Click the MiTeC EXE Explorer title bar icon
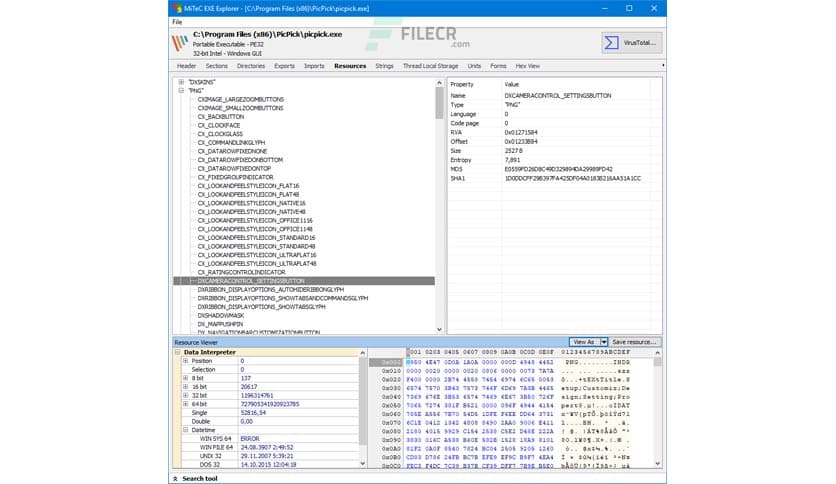 [177, 8]
